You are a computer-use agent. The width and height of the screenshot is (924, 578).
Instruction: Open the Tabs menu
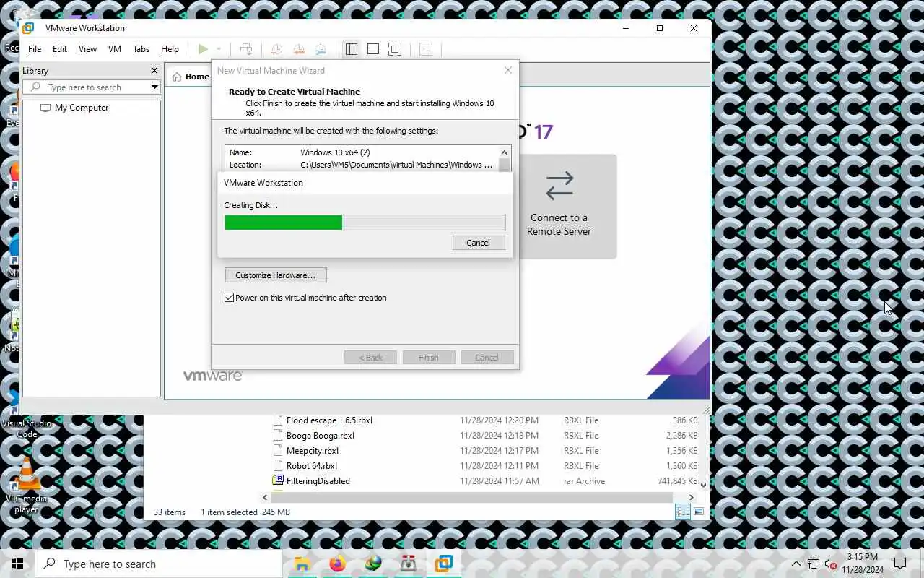click(x=141, y=49)
